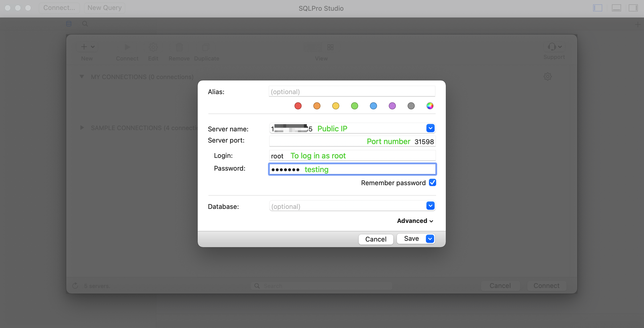Switch to the New Query tab
The width and height of the screenshot is (644, 328).
(104, 8)
